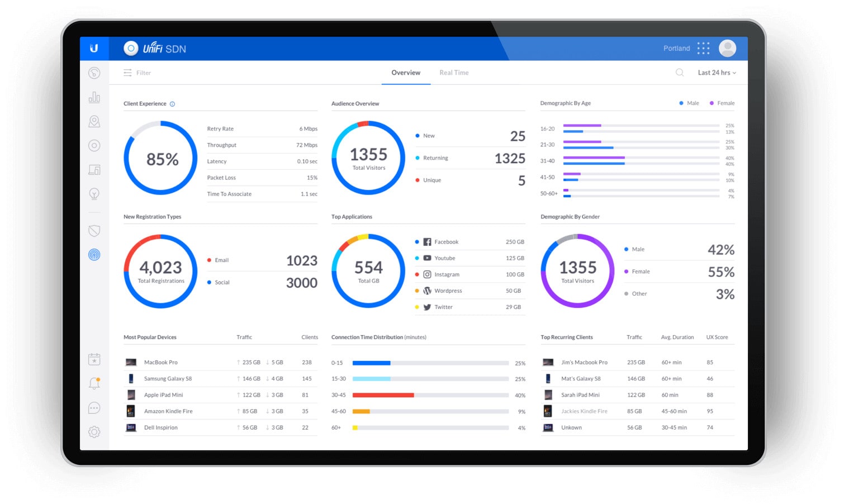Select the statistics bar chart sidebar icon

pyautogui.click(x=94, y=97)
